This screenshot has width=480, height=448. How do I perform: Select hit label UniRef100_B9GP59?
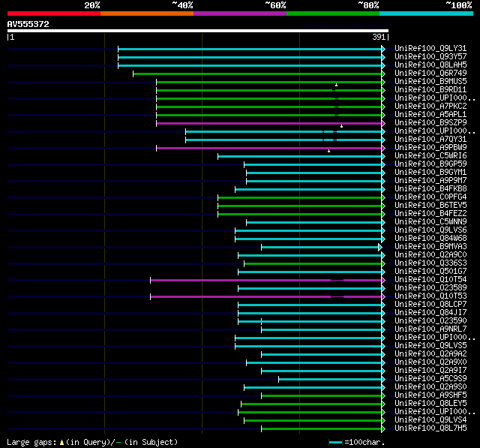430,164
